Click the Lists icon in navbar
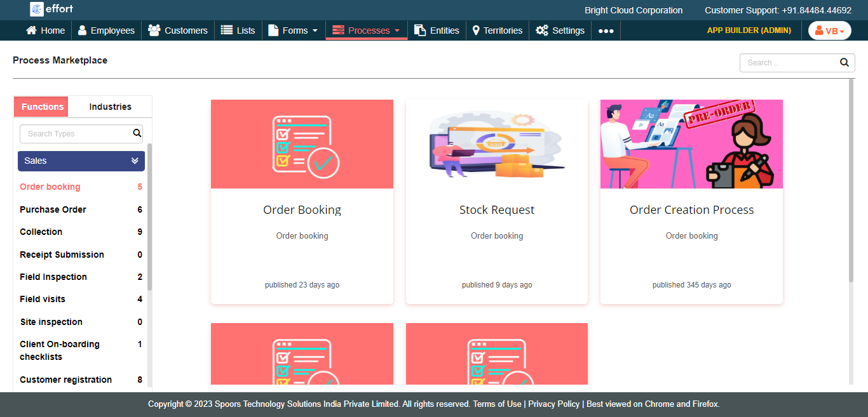Viewport: 868px width, 417px height. pos(227,30)
